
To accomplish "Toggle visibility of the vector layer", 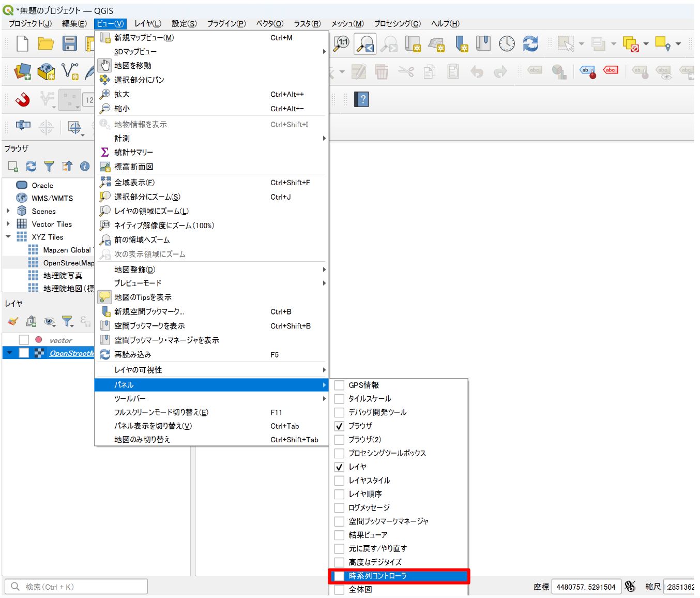I will pyautogui.click(x=24, y=340).
